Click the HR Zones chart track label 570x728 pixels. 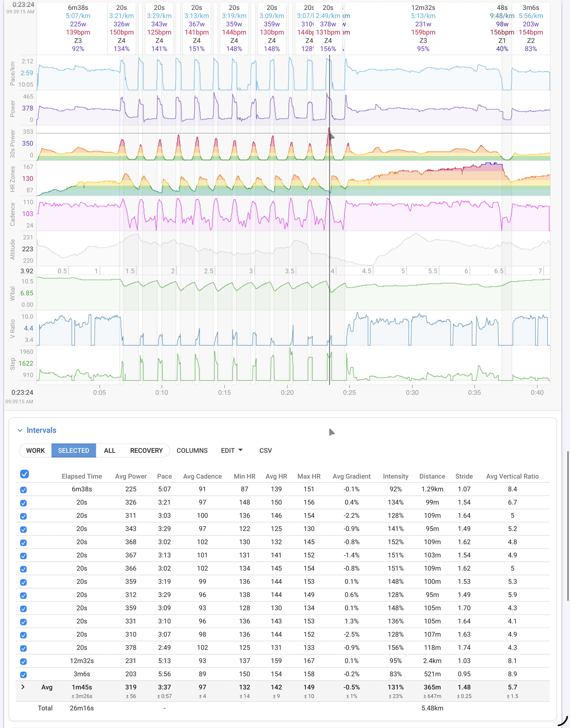point(12,179)
